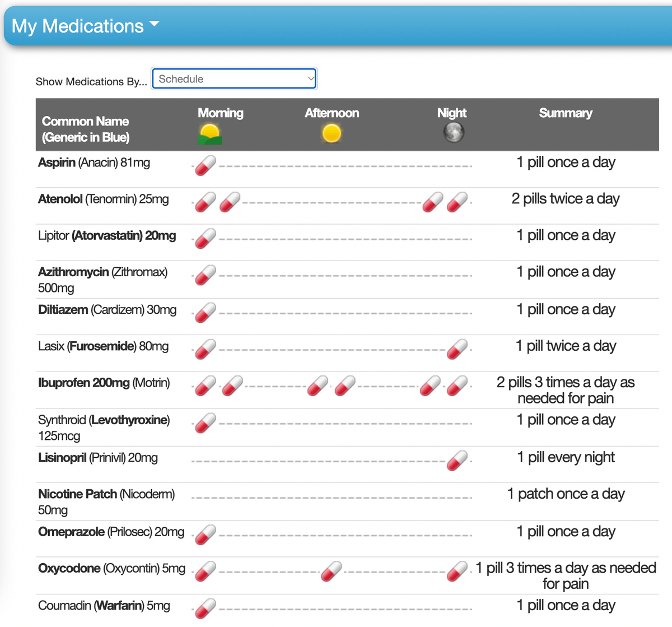Click the Morning sunrise icon
672x627 pixels.
pyautogui.click(x=210, y=134)
